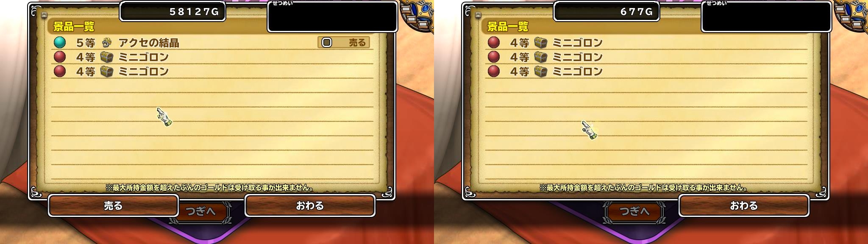Click chest icon on middle ミニゴロン row, 677G window

point(540,57)
